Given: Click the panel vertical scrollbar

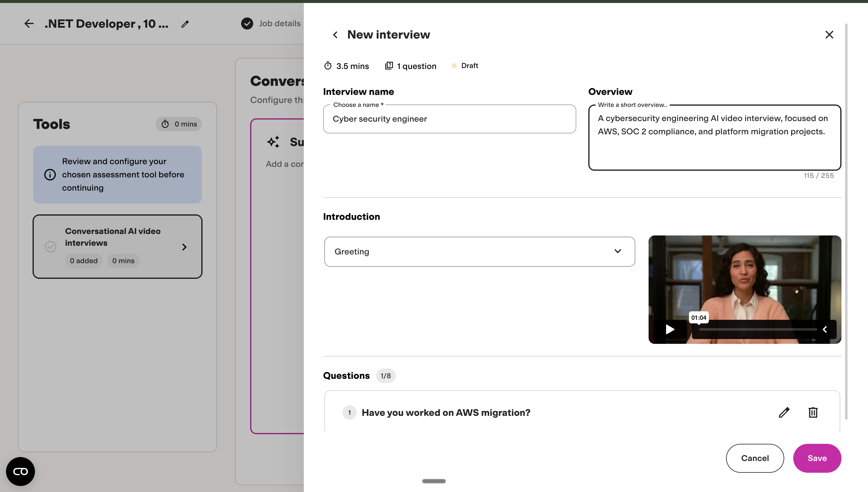Looking at the screenshot, I should click(x=846, y=221).
